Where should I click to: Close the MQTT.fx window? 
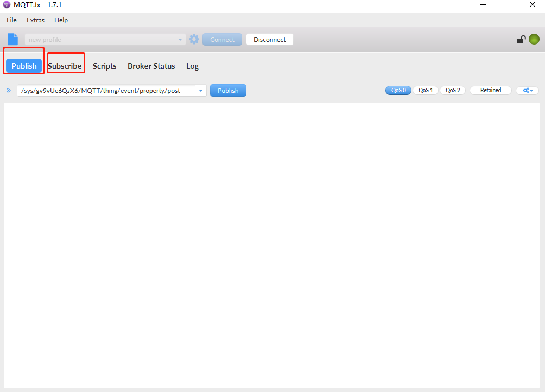(x=532, y=4)
